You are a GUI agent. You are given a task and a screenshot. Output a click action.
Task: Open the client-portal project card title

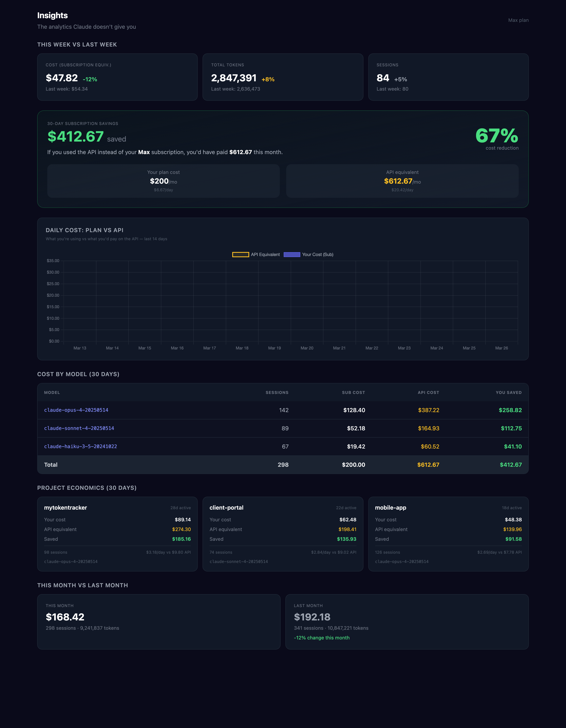(226, 508)
